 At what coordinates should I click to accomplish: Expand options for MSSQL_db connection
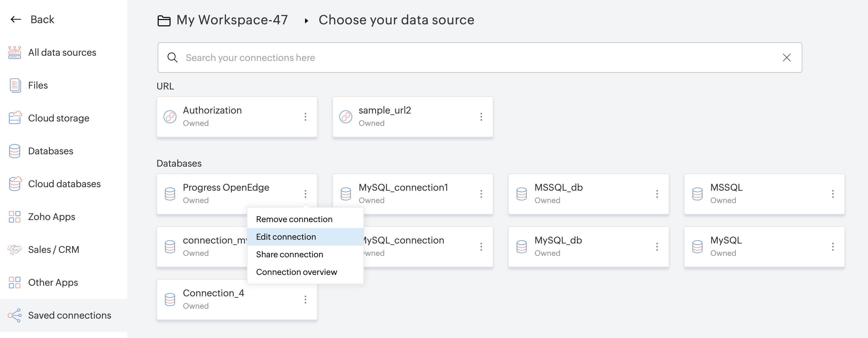tap(657, 194)
